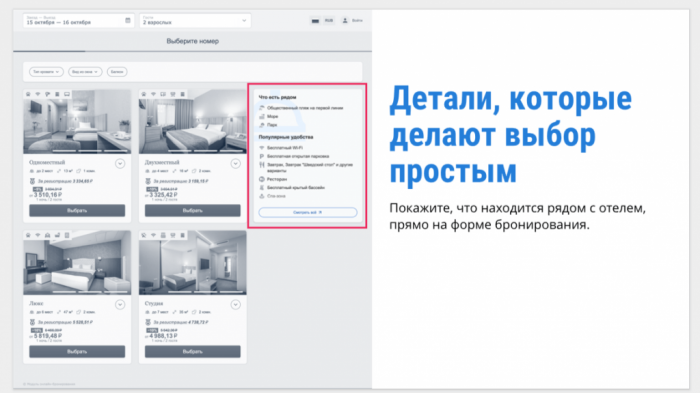
Task: Click the rooms count icon in Люкс card
Action: 79,312
